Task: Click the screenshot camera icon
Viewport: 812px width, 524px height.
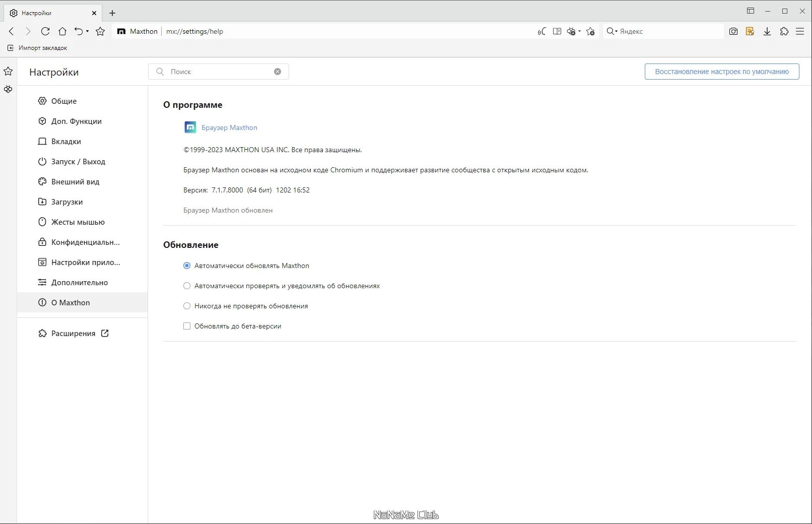Action: click(x=733, y=31)
